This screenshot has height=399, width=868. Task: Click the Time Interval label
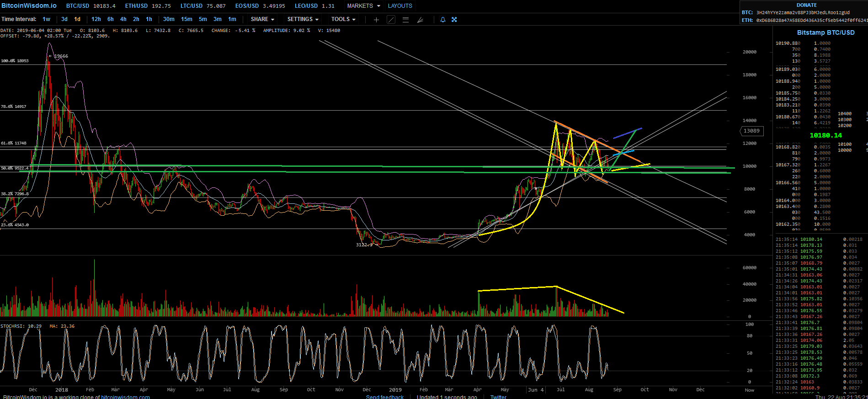click(x=19, y=19)
